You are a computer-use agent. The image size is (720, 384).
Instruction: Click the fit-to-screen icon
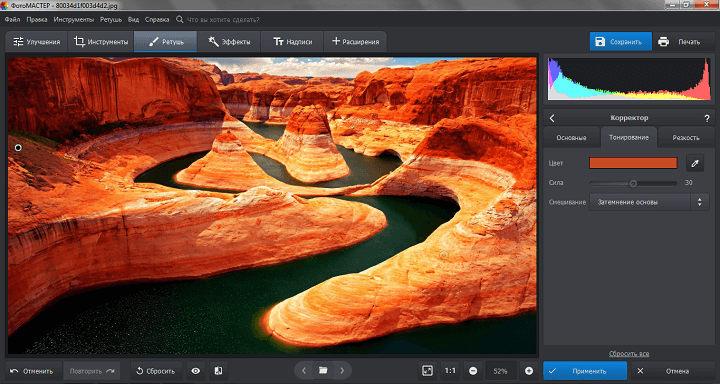point(428,371)
